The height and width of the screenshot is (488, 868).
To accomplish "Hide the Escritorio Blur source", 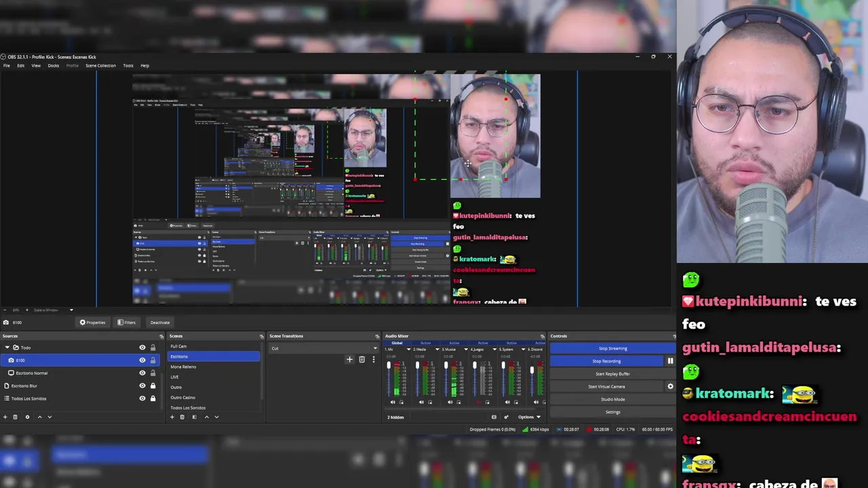I will tap(142, 386).
